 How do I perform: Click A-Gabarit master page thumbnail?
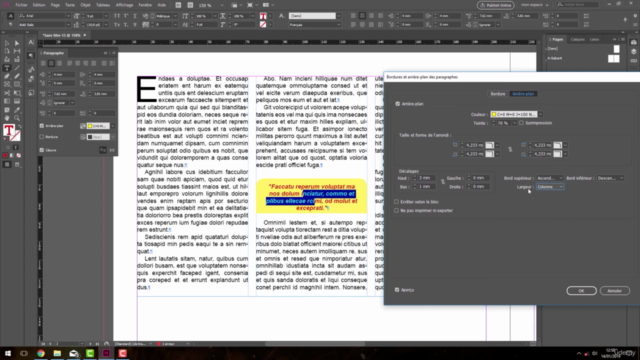(x=613, y=59)
